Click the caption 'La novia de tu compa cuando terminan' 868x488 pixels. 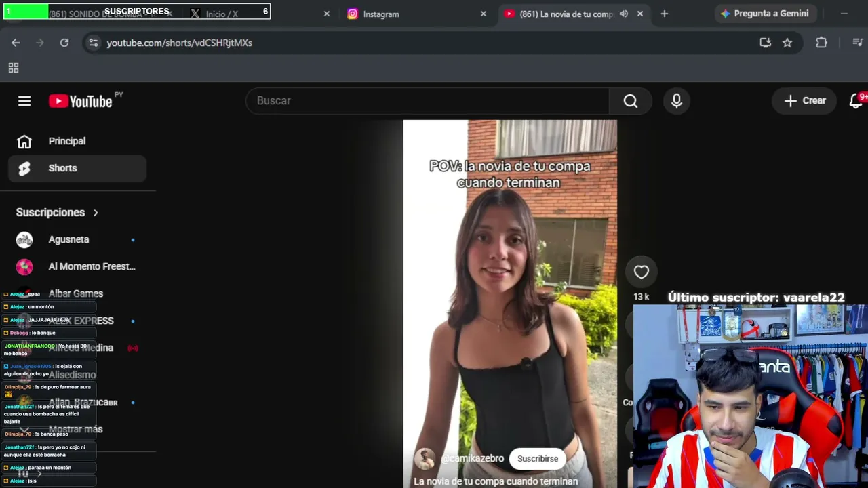click(496, 481)
